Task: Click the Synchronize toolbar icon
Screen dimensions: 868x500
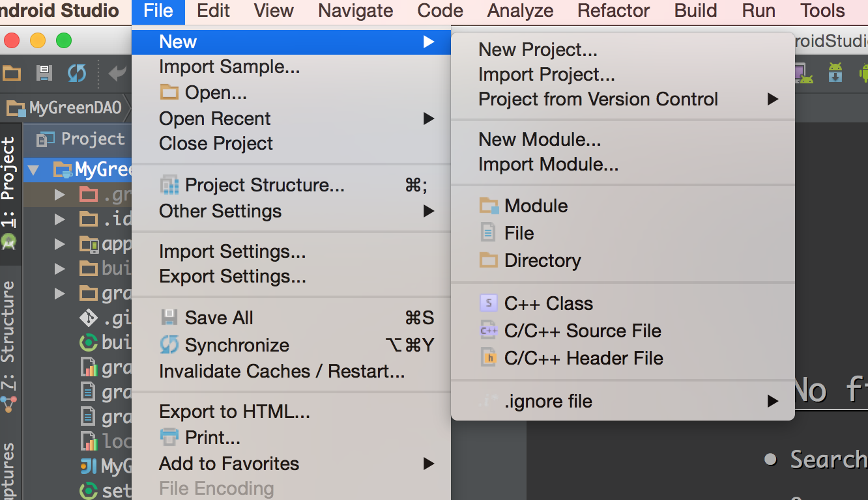Action: pos(77,72)
